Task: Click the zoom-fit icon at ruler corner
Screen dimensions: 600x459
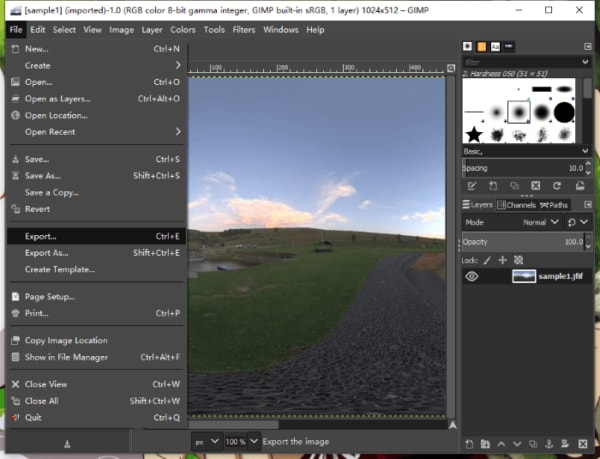Action: (x=451, y=68)
